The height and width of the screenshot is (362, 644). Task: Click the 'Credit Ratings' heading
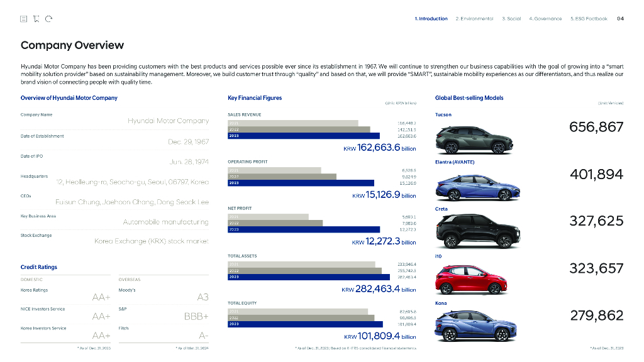pyautogui.click(x=38, y=267)
